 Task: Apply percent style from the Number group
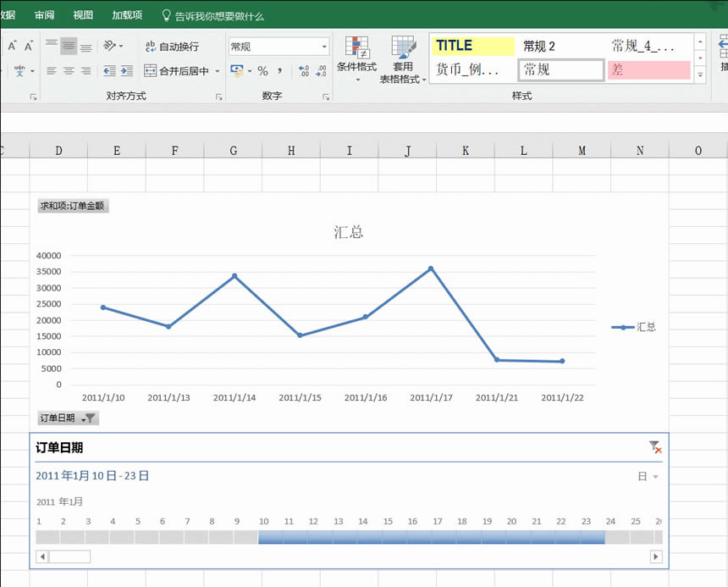click(x=262, y=71)
